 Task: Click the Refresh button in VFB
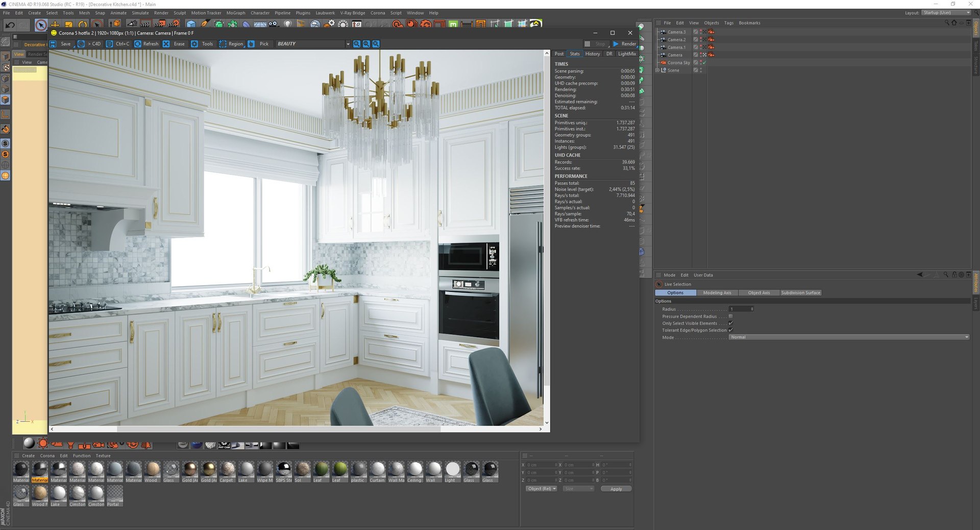tap(146, 44)
